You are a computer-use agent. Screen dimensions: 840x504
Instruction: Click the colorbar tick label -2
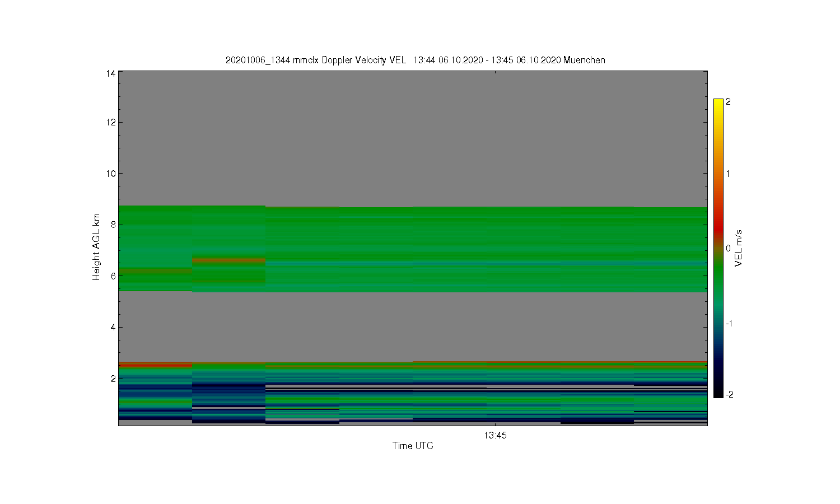[729, 394]
